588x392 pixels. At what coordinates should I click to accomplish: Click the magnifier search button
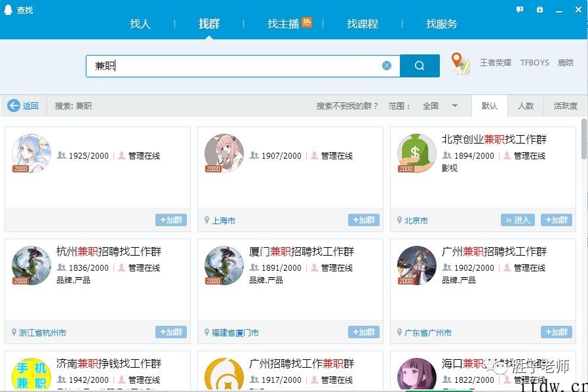[x=420, y=66]
